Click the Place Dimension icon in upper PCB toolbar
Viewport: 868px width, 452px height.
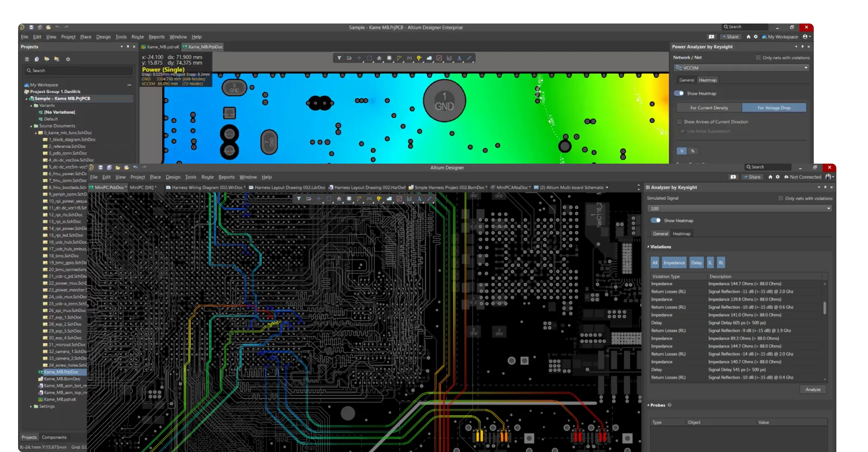449,58
